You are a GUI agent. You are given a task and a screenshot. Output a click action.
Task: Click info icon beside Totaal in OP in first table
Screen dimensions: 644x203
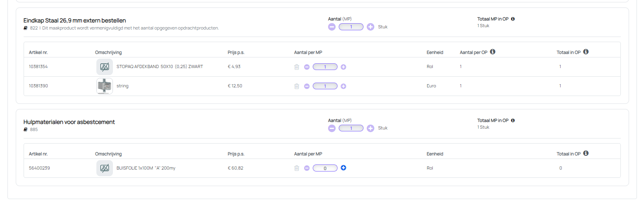coord(586,52)
